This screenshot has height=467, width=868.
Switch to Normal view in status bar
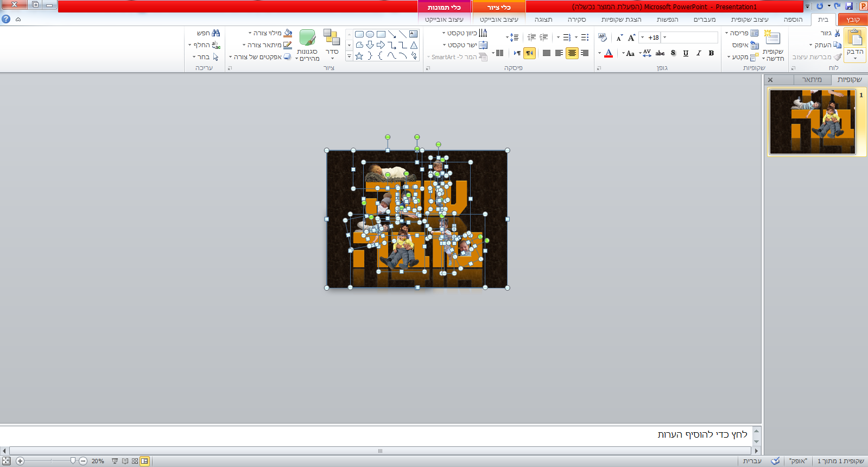[x=144, y=461]
